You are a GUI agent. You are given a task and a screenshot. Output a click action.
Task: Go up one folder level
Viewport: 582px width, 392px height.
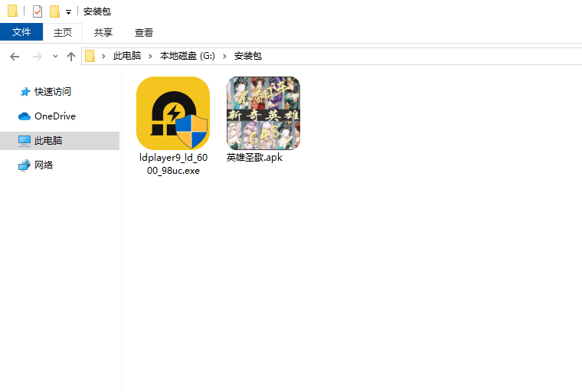coord(71,57)
